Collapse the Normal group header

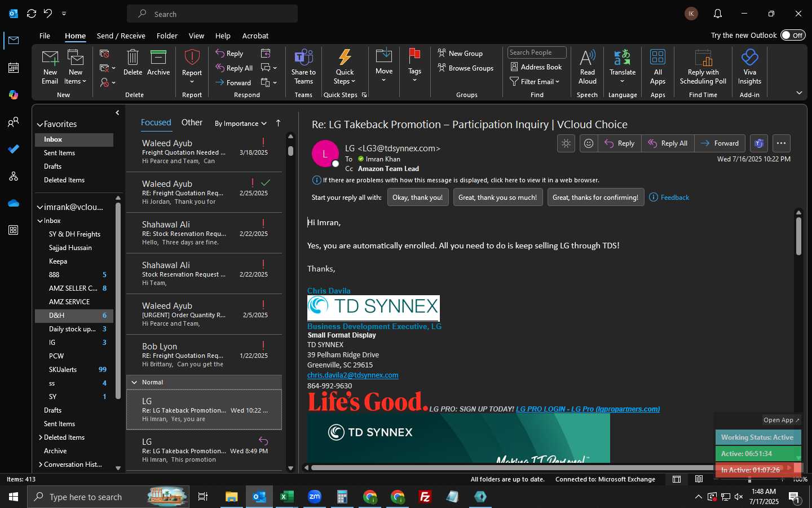(134, 382)
